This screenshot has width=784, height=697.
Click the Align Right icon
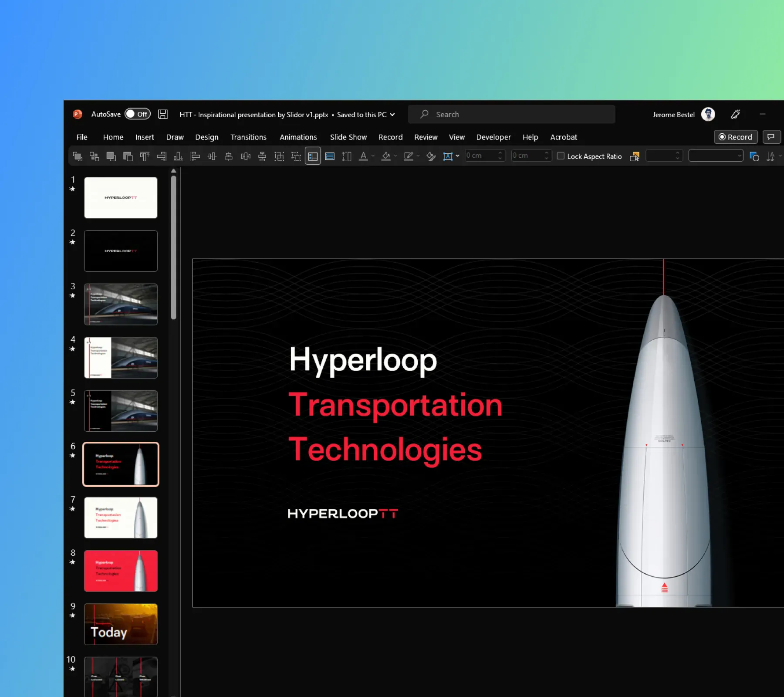tap(162, 156)
